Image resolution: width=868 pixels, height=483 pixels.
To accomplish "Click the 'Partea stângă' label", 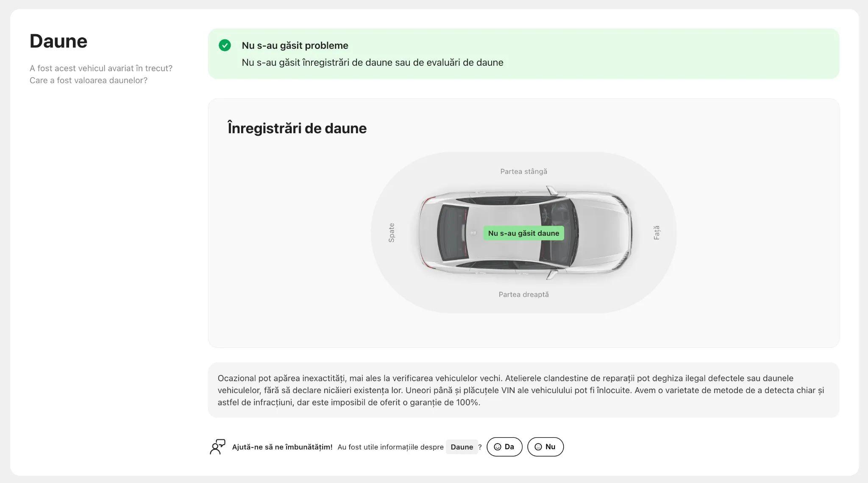I will 523,171.
